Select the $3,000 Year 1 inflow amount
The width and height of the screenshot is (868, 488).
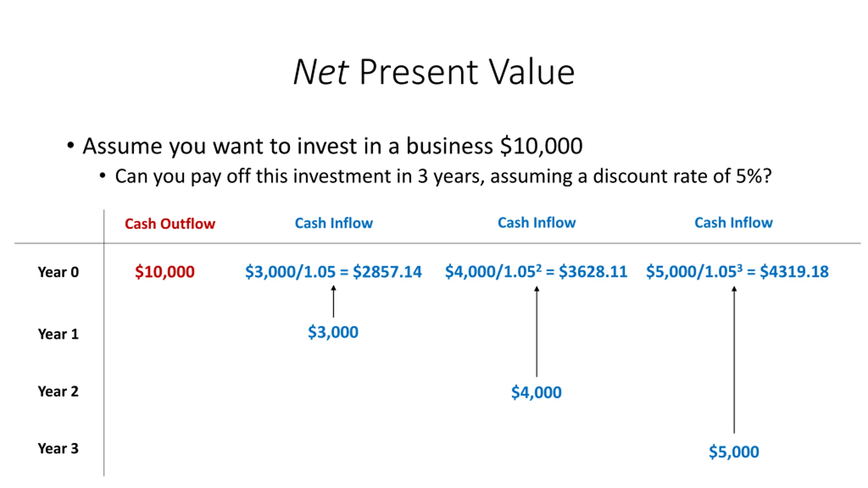pyautogui.click(x=333, y=332)
